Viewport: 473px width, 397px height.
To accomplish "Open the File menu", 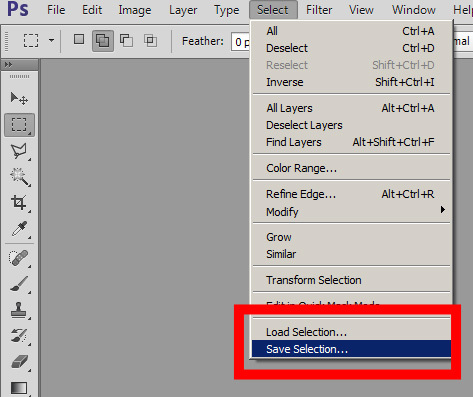I will tap(56, 10).
